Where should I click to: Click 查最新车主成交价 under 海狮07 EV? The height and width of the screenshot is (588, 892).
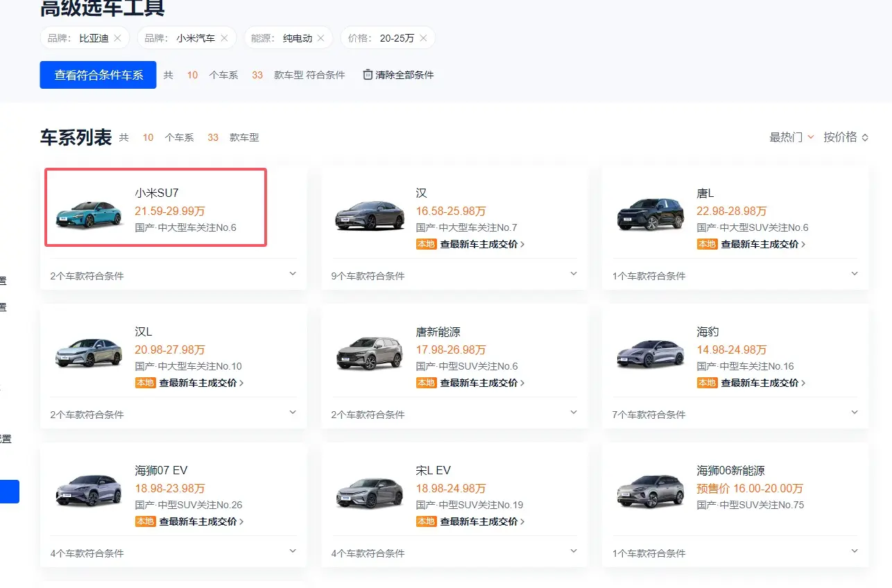[x=201, y=521]
